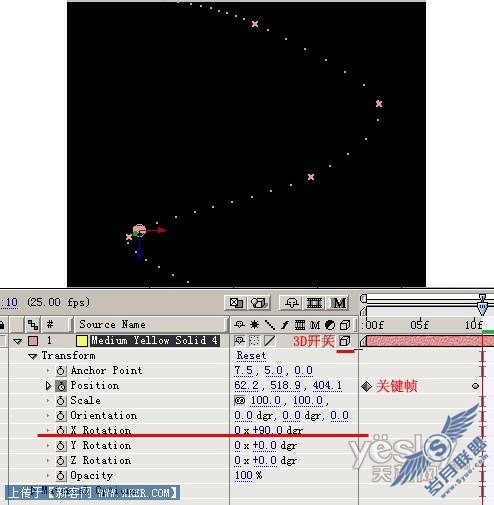This screenshot has height=505, width=494.
Task: Collapse the Transform property group
Action: (x=33, y=356)
